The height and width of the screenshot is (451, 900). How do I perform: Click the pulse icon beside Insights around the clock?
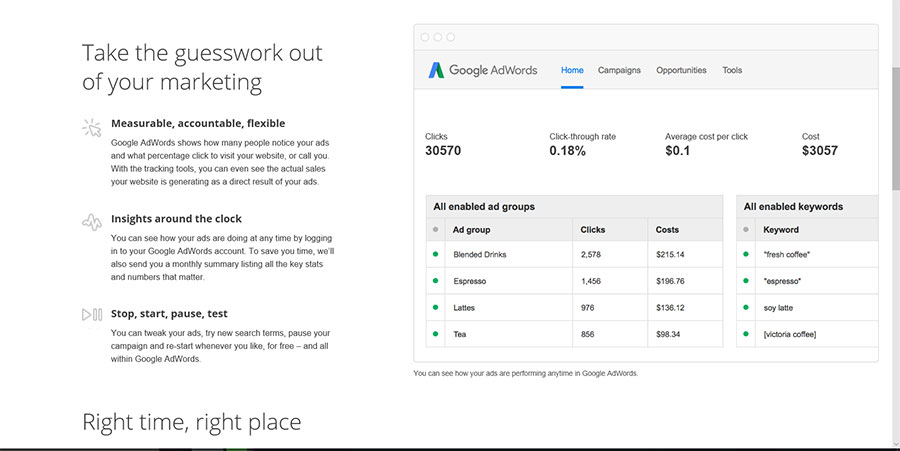click(92, 221)
